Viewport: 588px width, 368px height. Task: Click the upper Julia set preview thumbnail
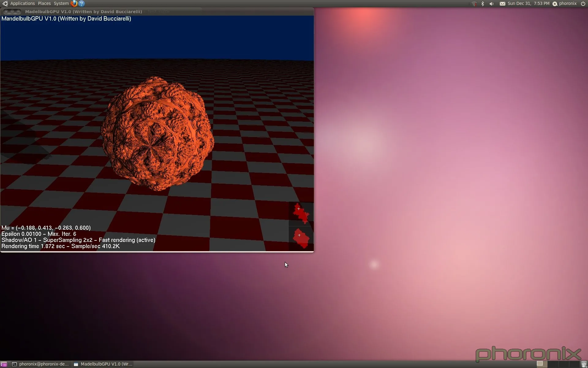tap(301, 214)
